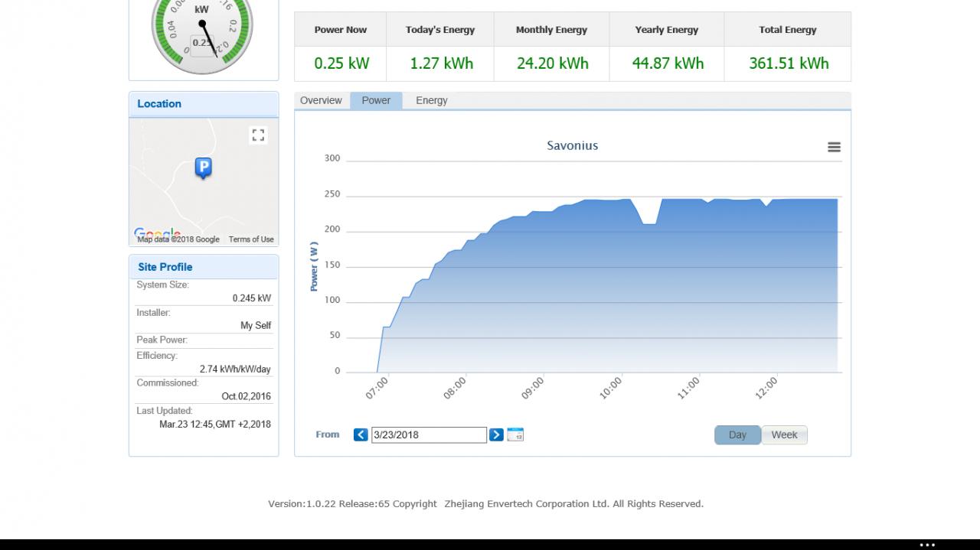Click Total Energy value 361.51 kWh
This screenshot has width=980, height=550.
(x=789, y=63)
